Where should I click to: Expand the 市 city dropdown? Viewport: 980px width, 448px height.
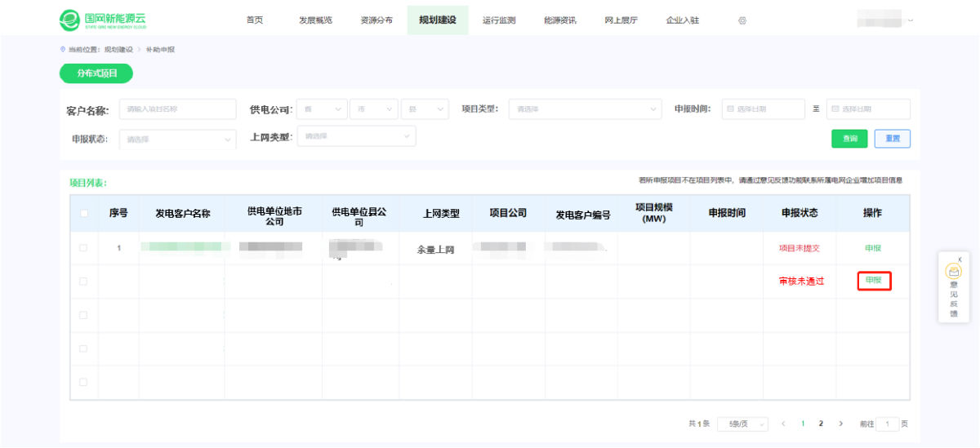pos(373,109)
